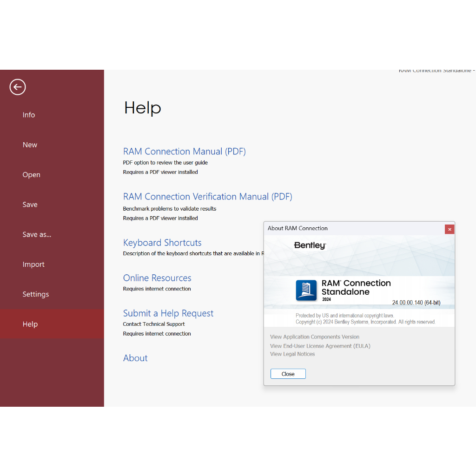Click the Bentley logo in dialog

[310, 245]
